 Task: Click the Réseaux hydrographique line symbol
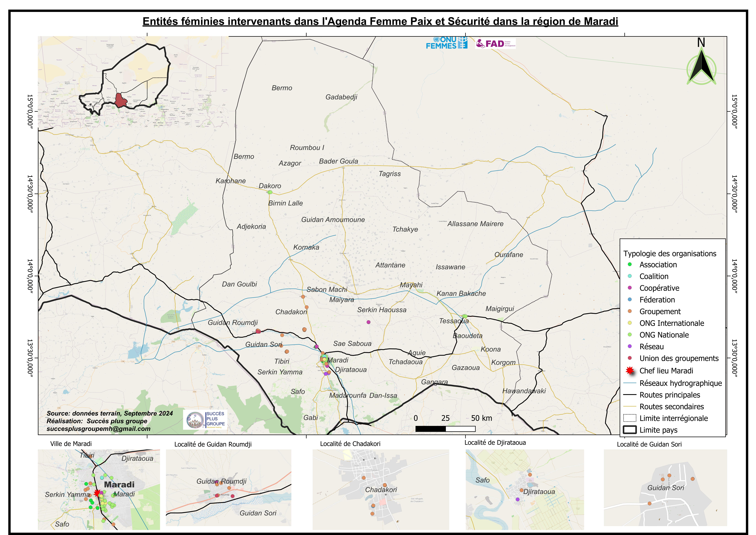(x=630, y=383)
